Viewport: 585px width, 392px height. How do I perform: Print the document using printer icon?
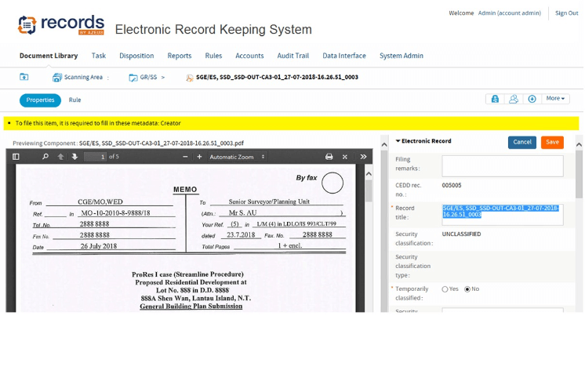[x=329, y=157]
